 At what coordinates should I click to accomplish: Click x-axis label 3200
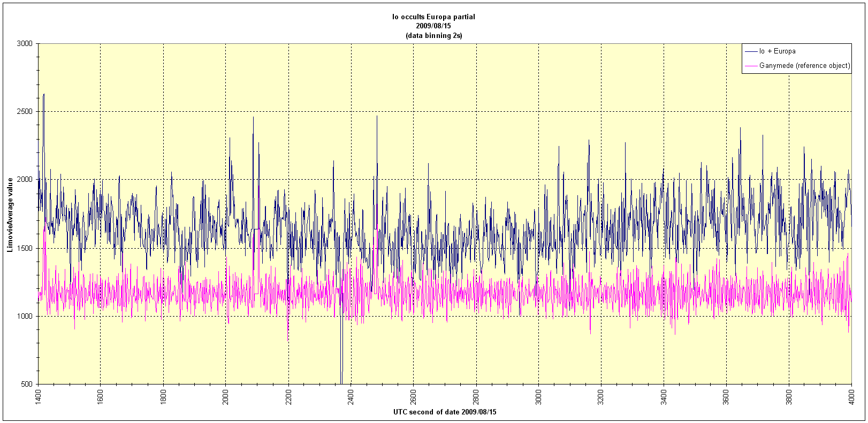(x=601, y=396)
